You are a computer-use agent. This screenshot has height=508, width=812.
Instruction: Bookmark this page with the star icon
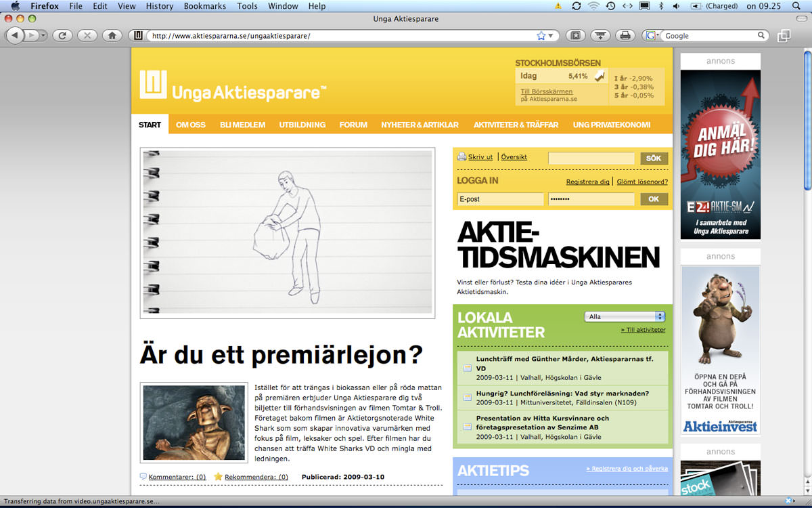pyautogui.click(x=541, y=36)
